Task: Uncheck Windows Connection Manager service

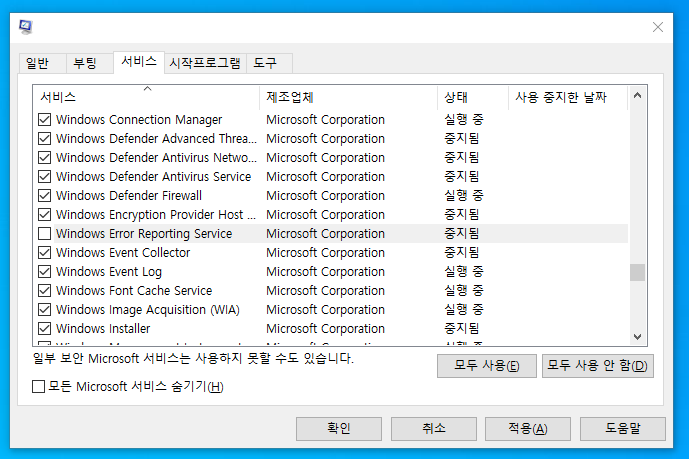Action: (x=44, y=119)
